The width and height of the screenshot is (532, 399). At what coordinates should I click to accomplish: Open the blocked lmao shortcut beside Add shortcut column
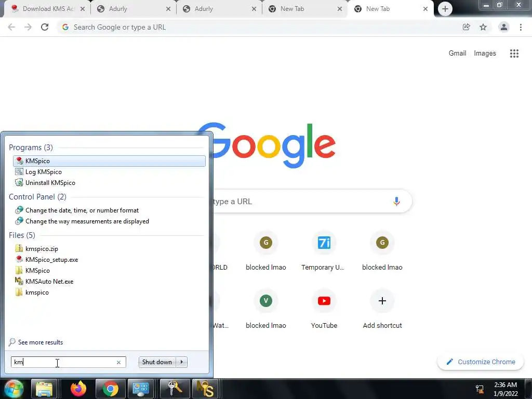click(x=382, y=252)
